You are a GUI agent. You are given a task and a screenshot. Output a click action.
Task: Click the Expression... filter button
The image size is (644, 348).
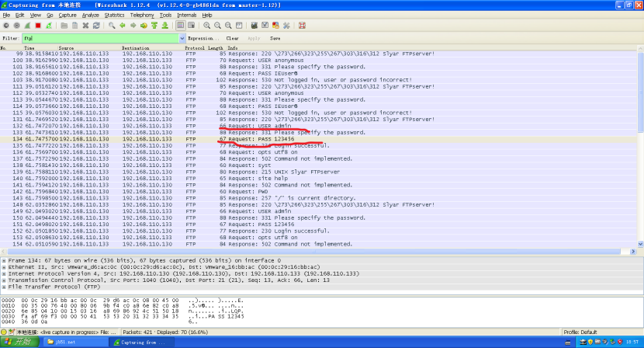(203, 38)
